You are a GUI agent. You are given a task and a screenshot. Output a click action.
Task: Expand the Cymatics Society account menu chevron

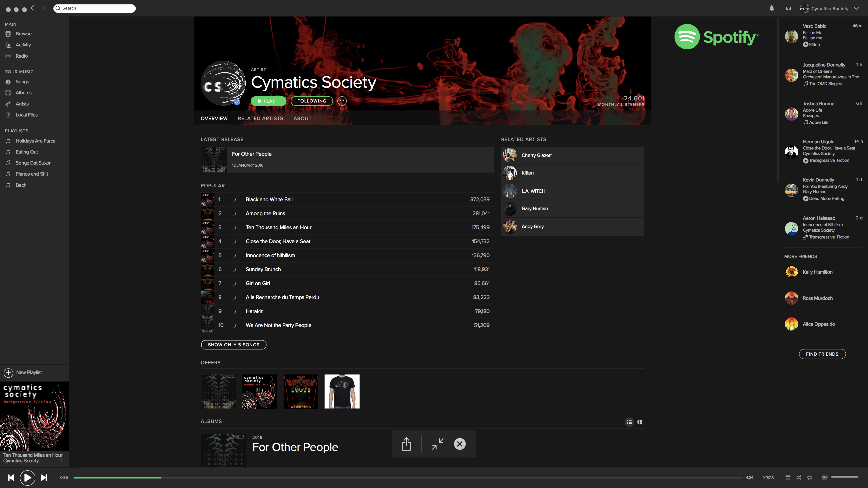pyautogui.click(x=856, y=8)
